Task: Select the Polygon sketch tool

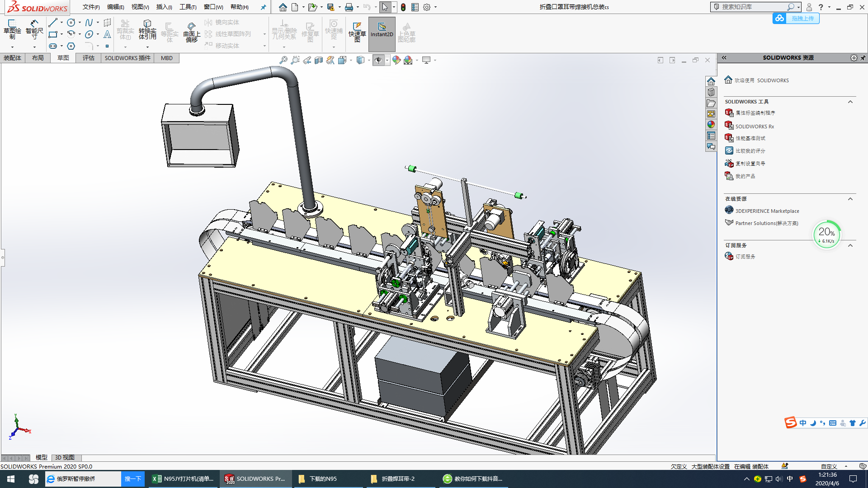Action: click(x=71, y=46)
